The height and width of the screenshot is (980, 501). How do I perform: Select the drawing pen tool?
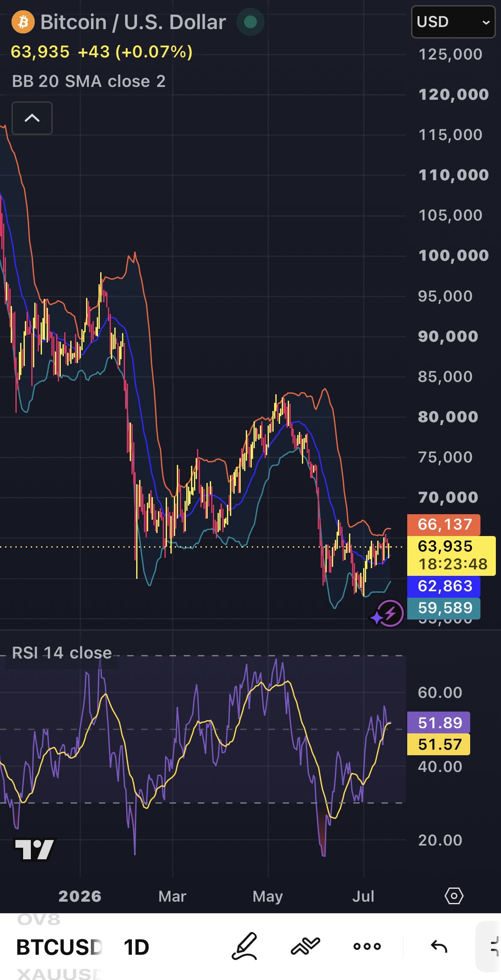click(245, 946)
